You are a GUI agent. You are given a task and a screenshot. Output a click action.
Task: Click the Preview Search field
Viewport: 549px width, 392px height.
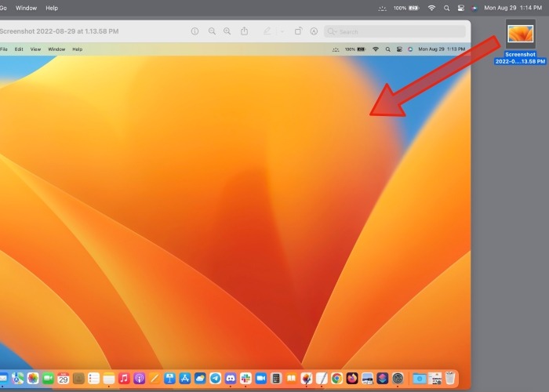[394, 31]
